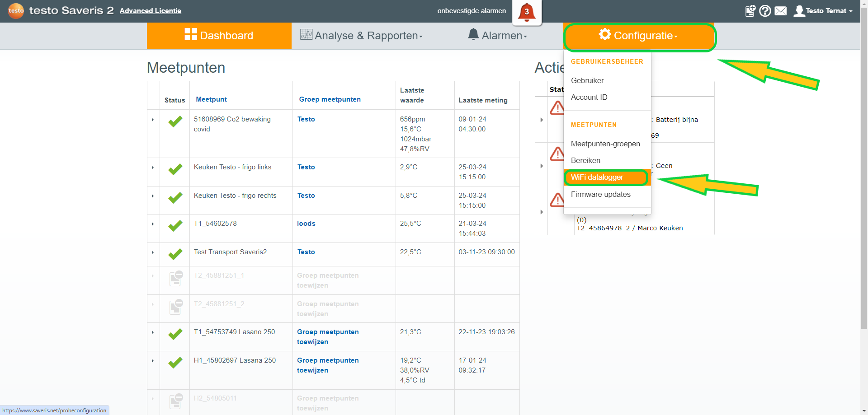This screenshot has width=868, height=415.
Task: Click status checkmark for Test Transport Saveris2
Action: click(175, 254)
